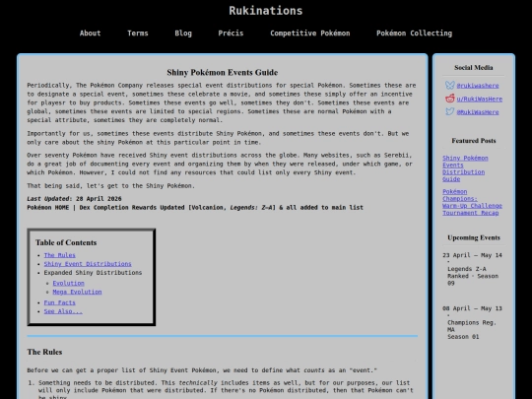Jump to Mega Evolution subsection link
Screen dimensions: 532x399
[x=77, y=292]
